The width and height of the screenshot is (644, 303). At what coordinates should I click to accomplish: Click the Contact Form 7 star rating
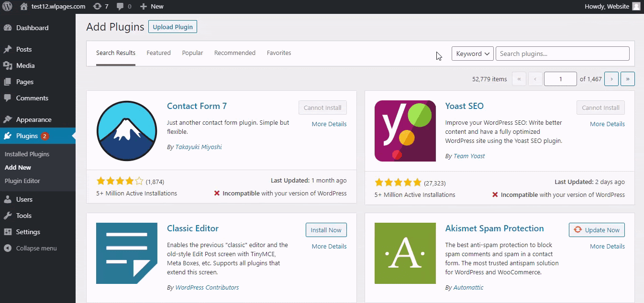(x=120, y=181)
